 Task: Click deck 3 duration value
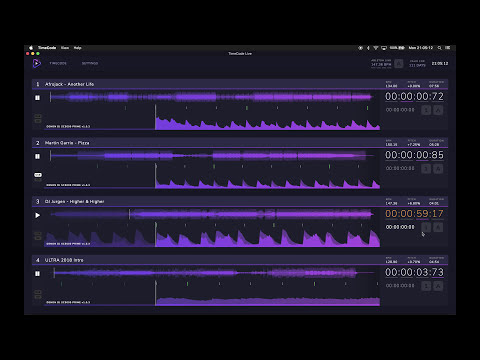[x=434, y=203]
